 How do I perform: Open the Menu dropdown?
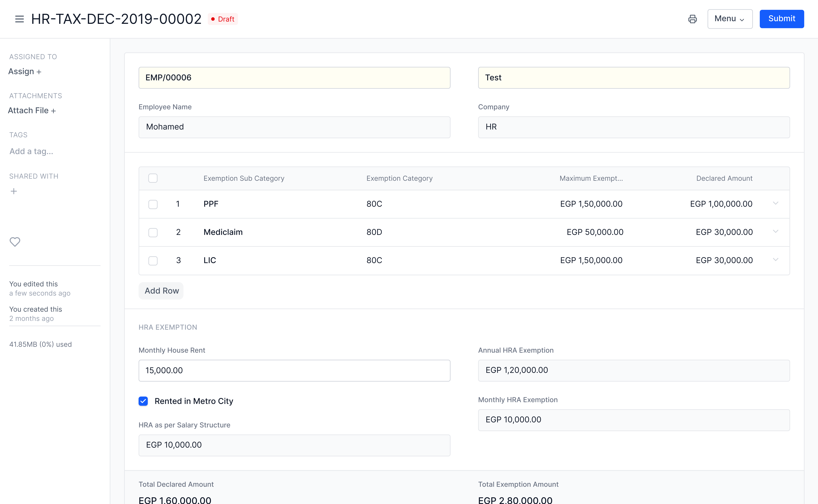tap(730, 19)
